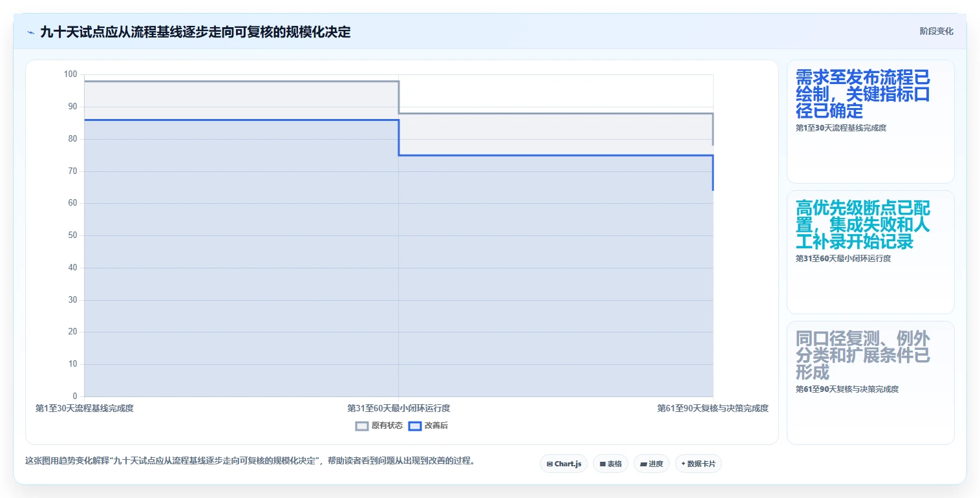This screenshot has width=980, height=498.
Task: Click the y-axis value 0
Action: point(75,396)
